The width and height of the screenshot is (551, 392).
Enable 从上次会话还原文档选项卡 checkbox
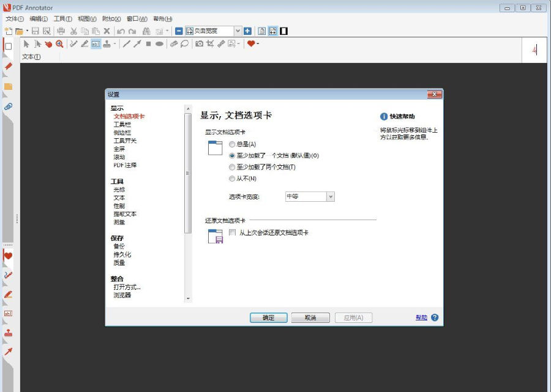coord(232,232)
